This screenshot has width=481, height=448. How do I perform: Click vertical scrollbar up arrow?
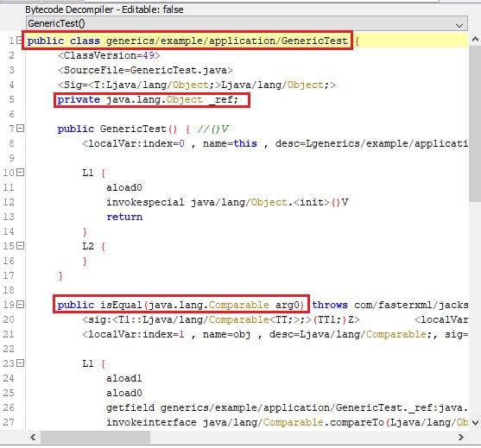[475, 39]
